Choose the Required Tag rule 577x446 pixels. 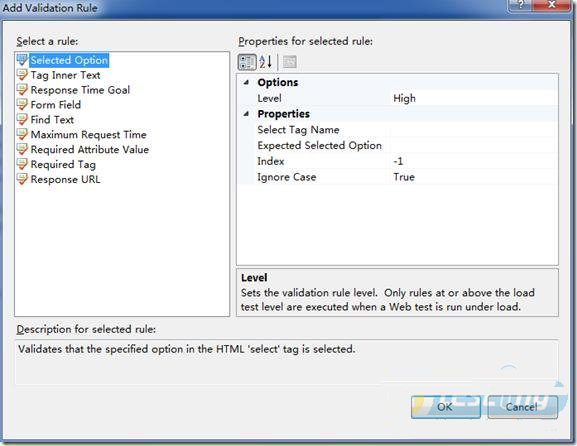[63, 164]
